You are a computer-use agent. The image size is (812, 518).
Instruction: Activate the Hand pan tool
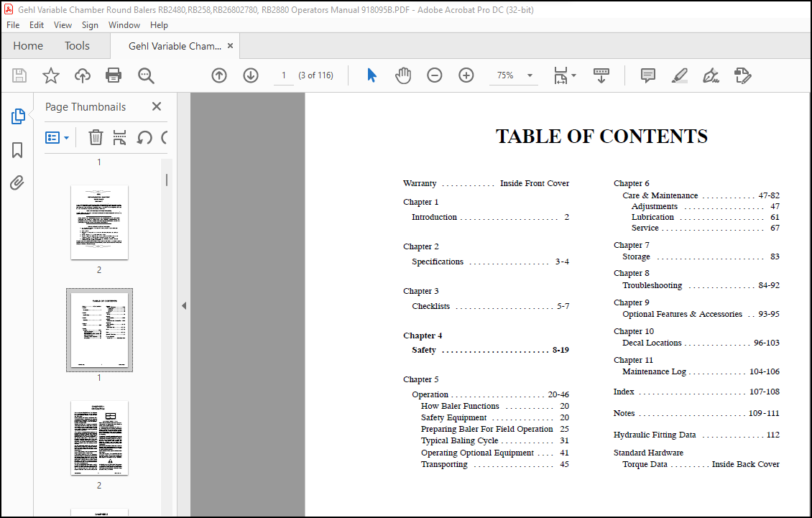pos(403,75)
